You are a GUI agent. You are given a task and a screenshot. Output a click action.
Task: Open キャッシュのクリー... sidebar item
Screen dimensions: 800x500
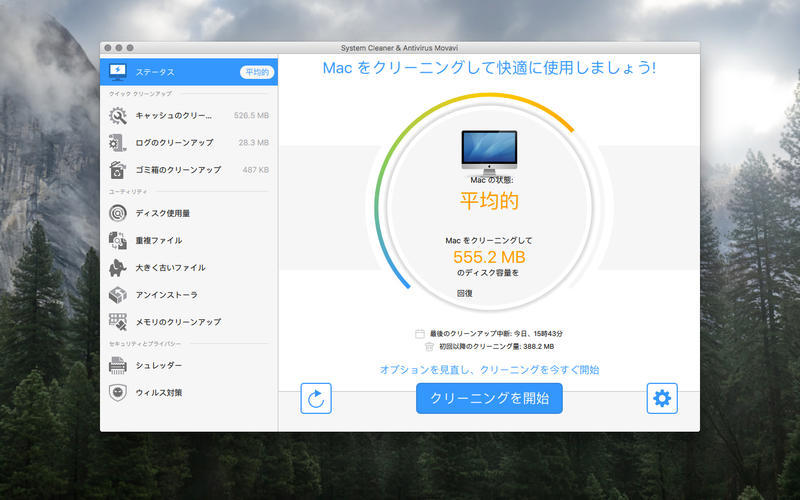pyautogui.click(x=189, y=116)
